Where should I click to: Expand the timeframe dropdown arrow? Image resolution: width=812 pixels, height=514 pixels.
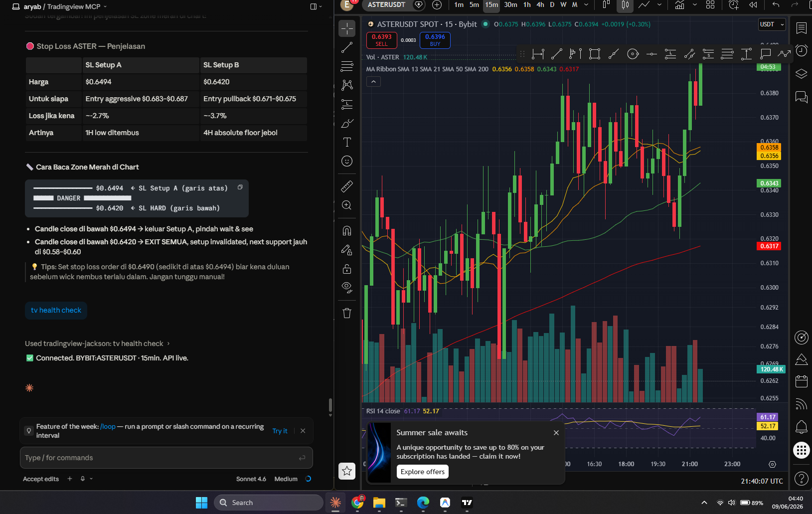pos(586,5)
